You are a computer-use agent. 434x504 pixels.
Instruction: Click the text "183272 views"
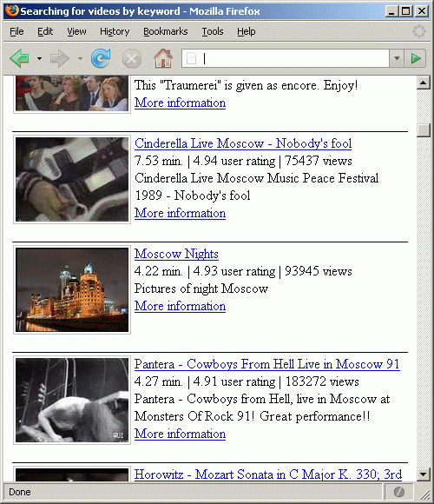322,381
